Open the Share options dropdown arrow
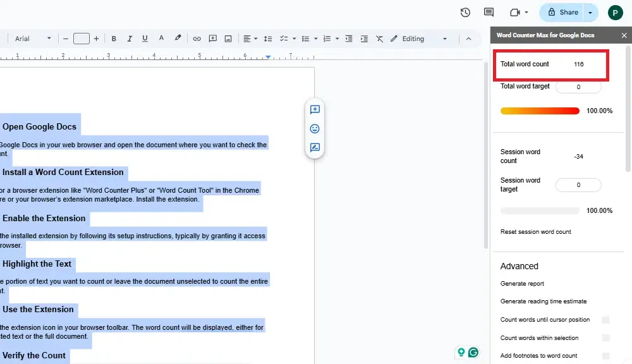Image resolution: width=632 pixels, height=364 pixels. 590,13
